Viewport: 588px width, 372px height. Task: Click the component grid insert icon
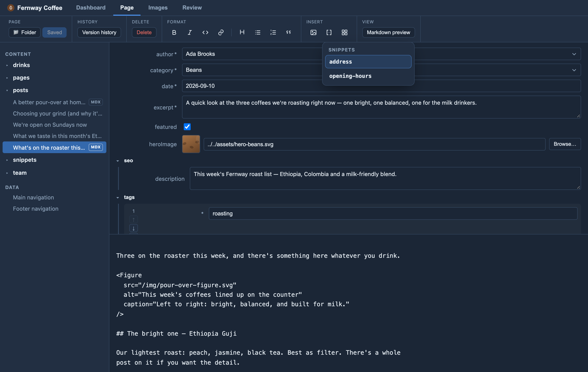point(344,32)
